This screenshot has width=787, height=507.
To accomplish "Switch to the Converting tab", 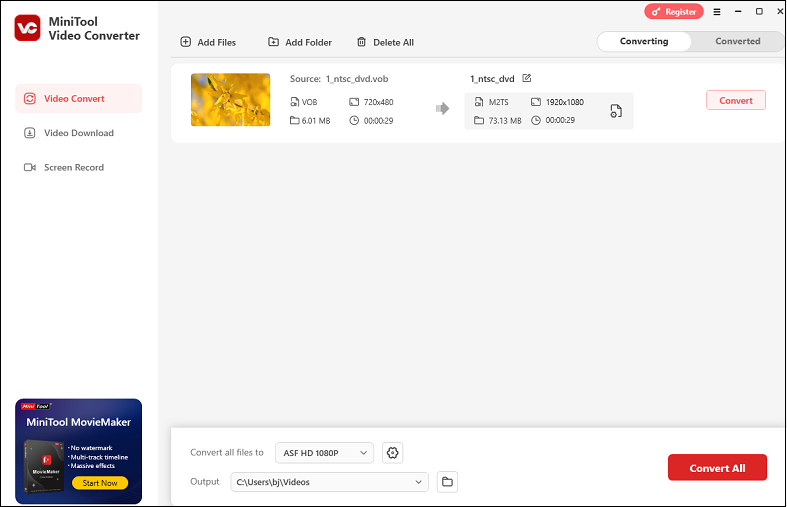I will pos(644,41).
